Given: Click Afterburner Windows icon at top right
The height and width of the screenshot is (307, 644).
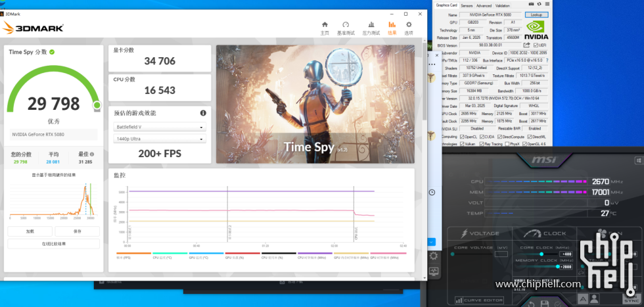Looking at the screenshot, I should point(638,160).
